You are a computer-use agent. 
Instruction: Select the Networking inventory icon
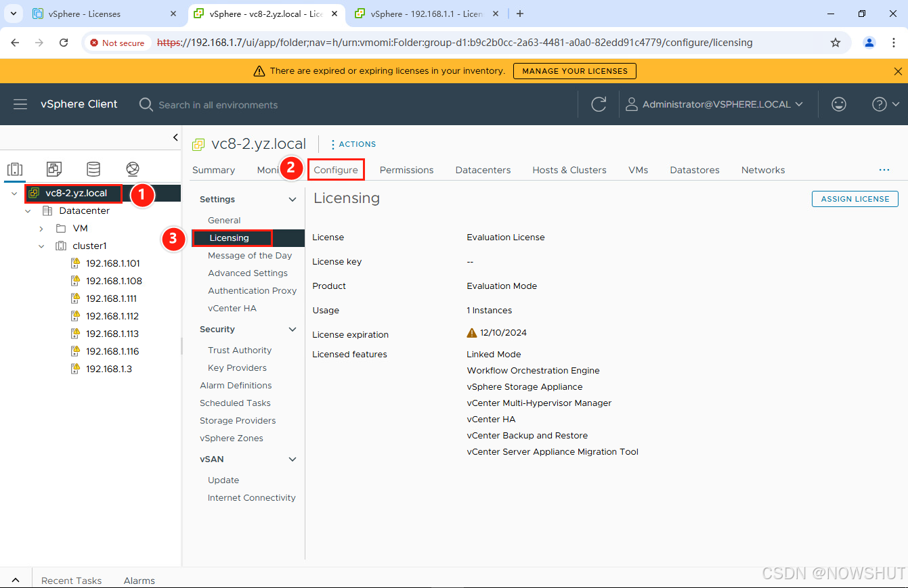(133, 169)
